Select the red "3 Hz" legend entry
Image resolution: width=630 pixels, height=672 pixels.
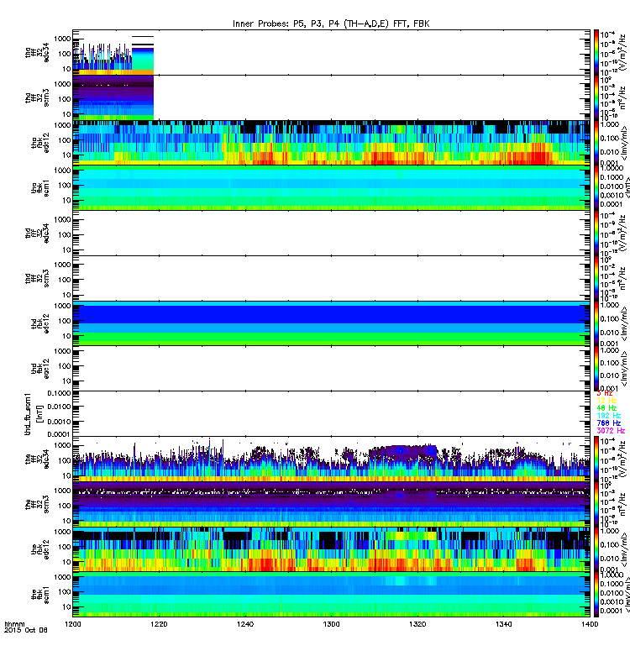pos(604,393)
